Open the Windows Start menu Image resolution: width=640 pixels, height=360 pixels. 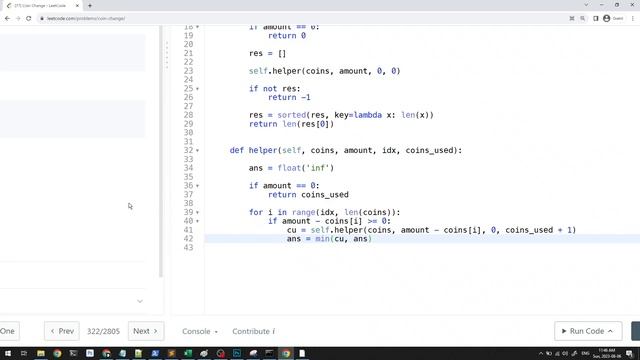pyautogui.click(x=8, y=353)
